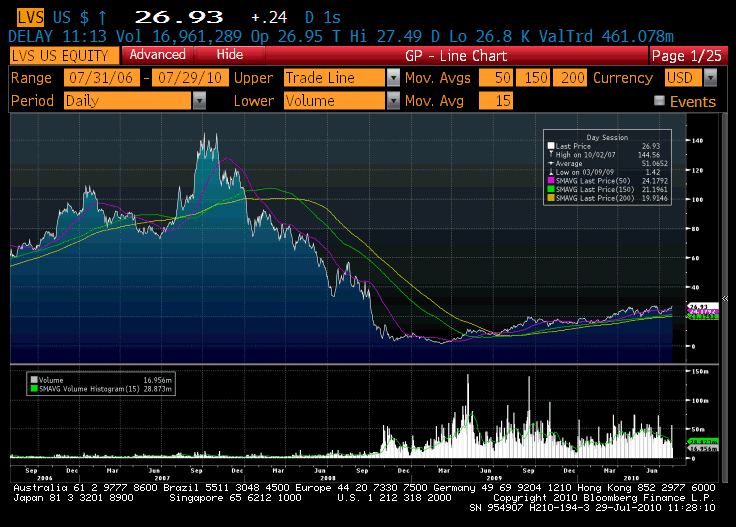Click the Hide button
The image size is (736, 527).
pyautogui.click(x=230, y=55)
